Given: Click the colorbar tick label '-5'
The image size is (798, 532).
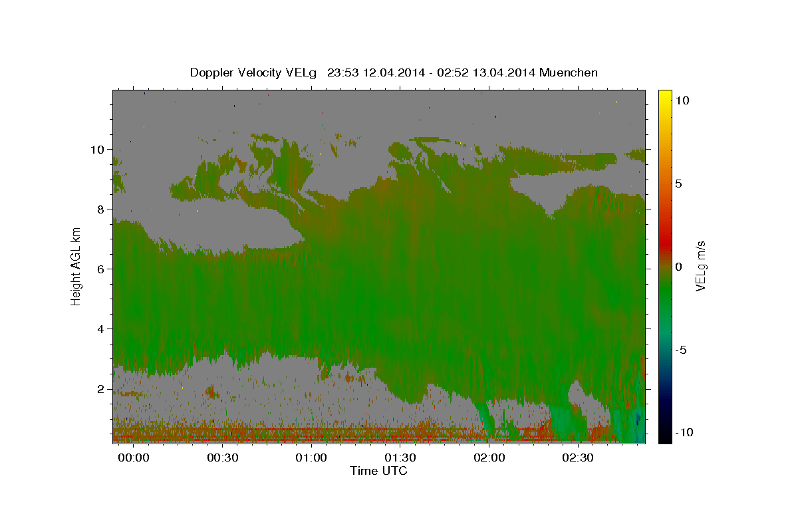Looking at the screenshot, I should point(681,350).
